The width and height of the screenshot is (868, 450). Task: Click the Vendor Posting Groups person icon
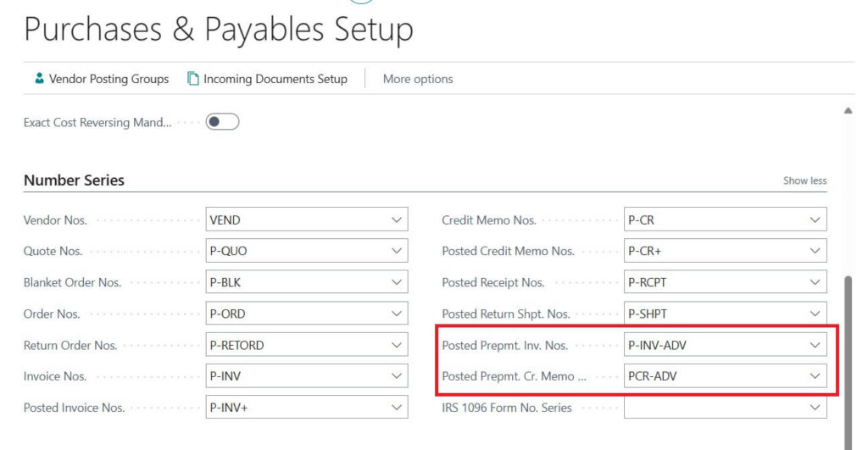pos(39,79)
